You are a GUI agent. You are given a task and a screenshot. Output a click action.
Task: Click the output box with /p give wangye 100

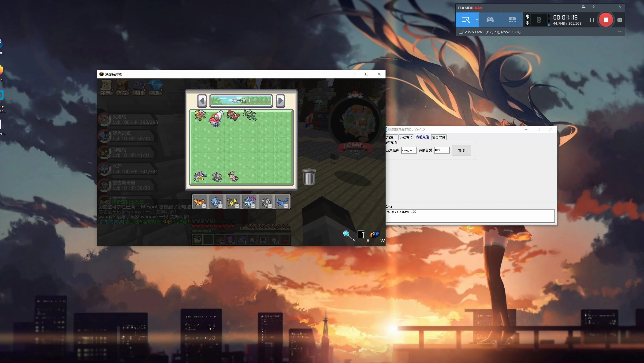[x=470, y=216]
